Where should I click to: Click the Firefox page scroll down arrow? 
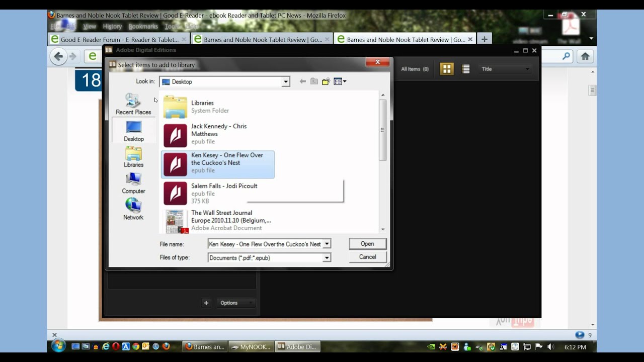(x=593, y=325)
